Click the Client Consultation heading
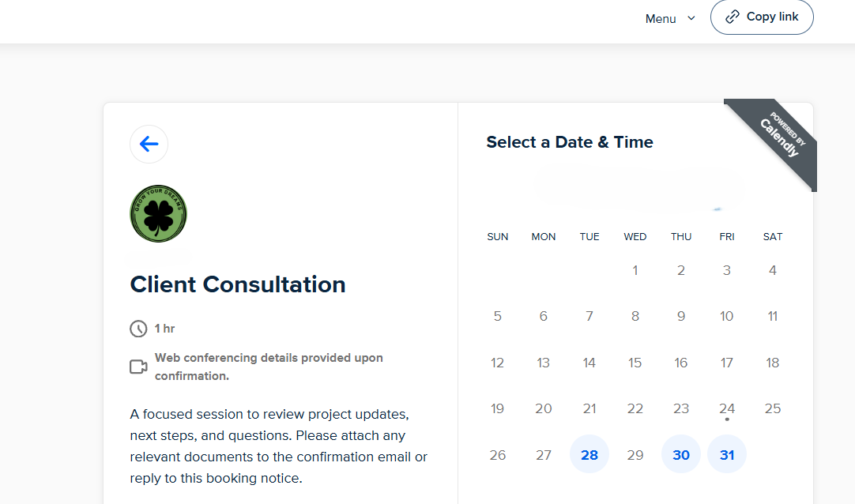 pyautogui.click(x=238, y=284)
